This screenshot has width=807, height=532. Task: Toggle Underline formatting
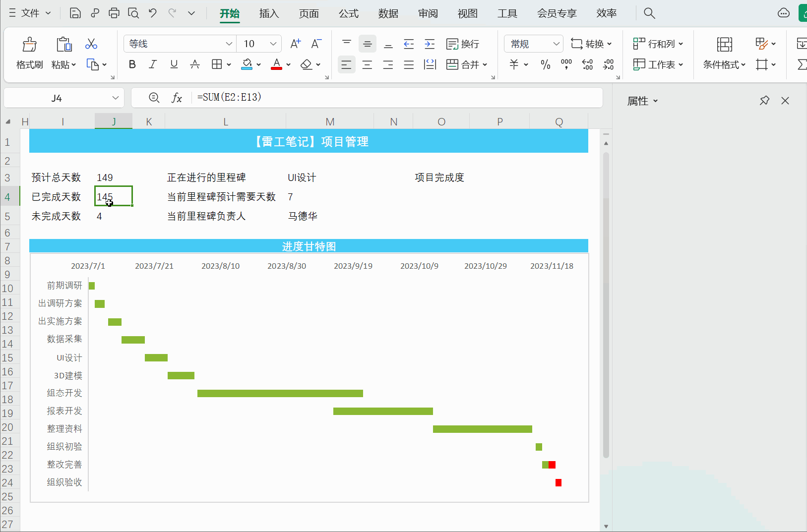174,64
